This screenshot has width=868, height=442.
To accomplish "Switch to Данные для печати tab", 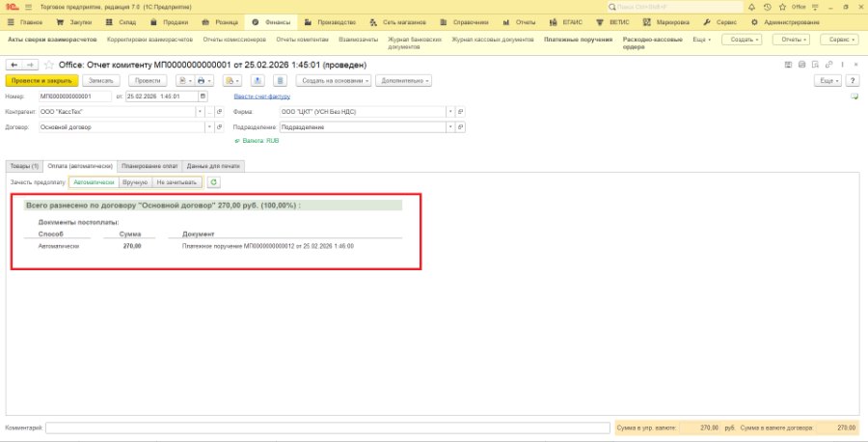I will point(213,166).
